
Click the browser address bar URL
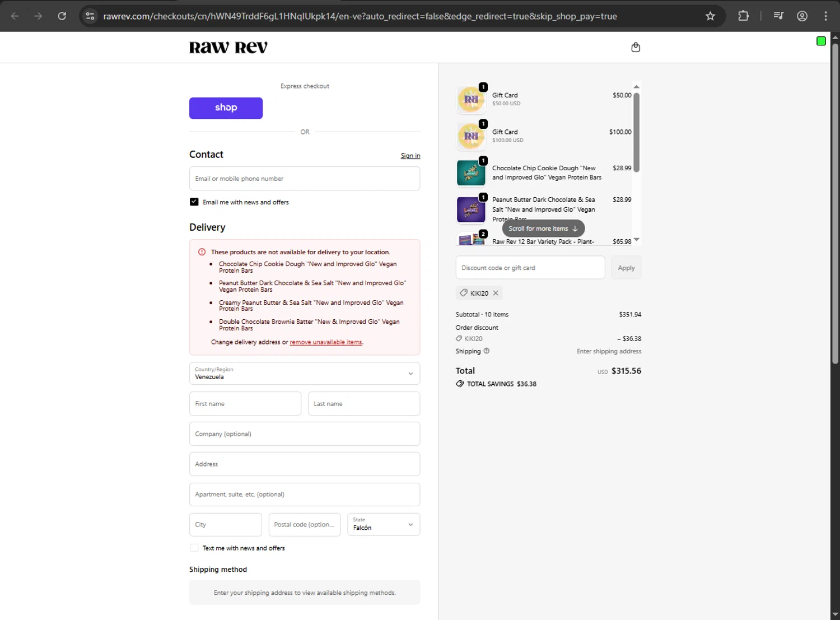pos(360,16)
